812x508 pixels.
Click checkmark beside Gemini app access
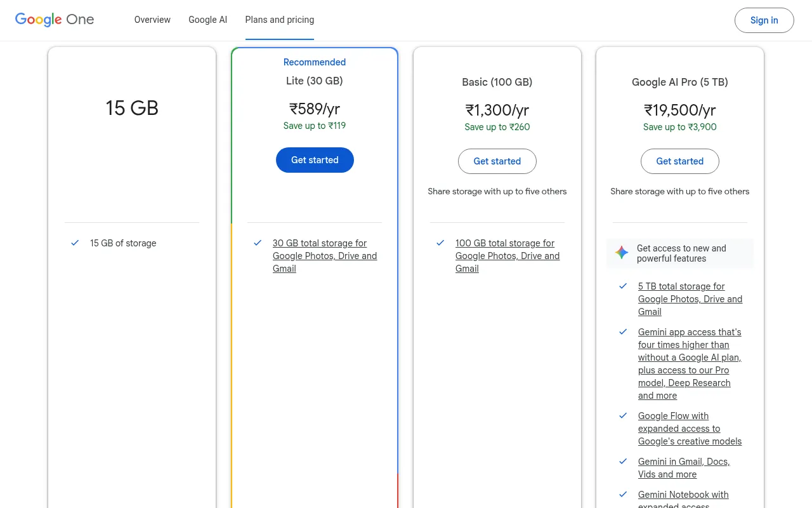click(x=623, y=331)
